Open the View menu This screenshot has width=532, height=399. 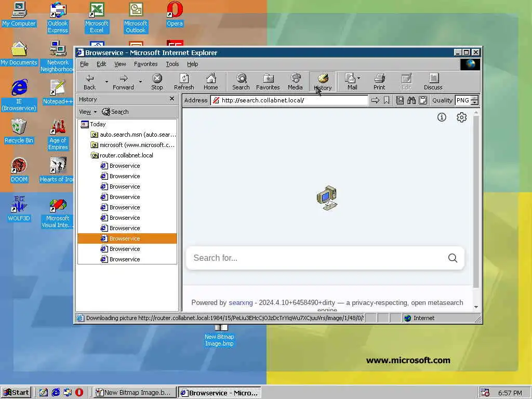pyautogui.click(x=120, y=64)
